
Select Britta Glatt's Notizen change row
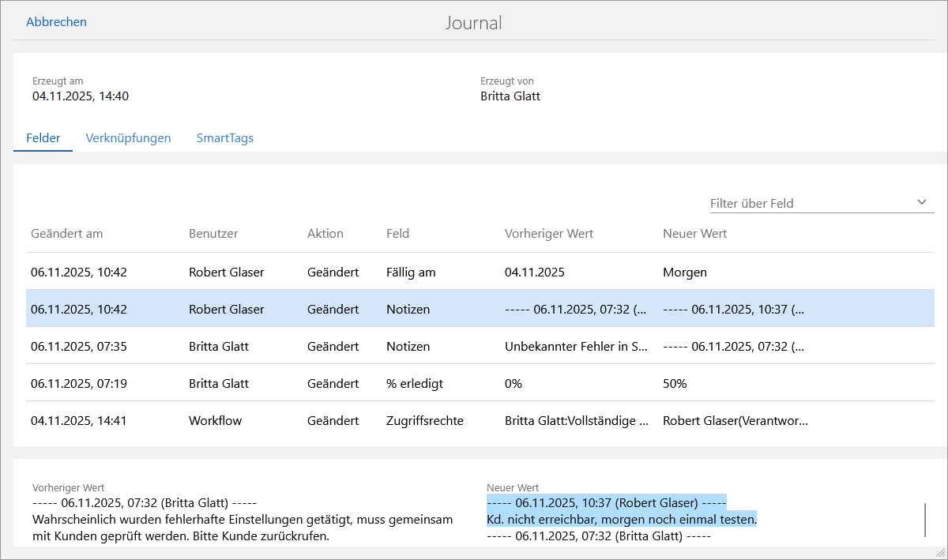click(x=411, y=347)
